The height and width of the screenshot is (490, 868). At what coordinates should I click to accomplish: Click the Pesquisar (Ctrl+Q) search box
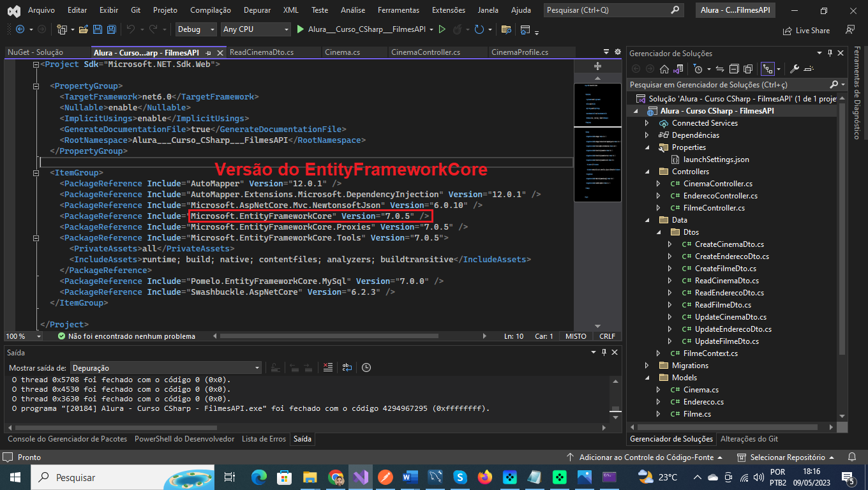tap(613, 10)
